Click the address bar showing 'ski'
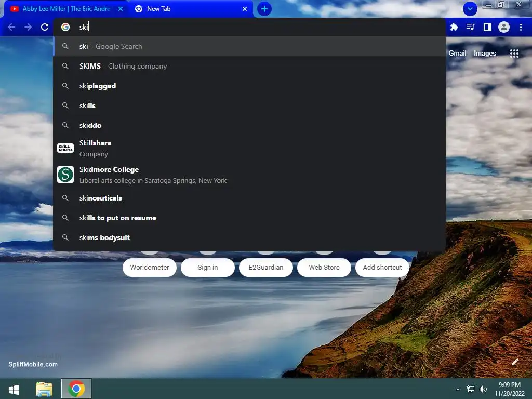The width and height of the screenshot is (532, 399). click(x=249, y=27)
